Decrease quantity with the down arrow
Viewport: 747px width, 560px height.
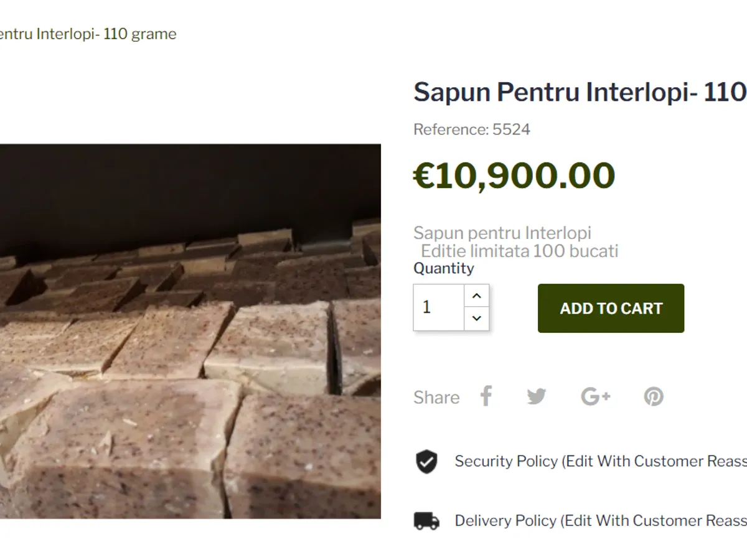(477, 319)
